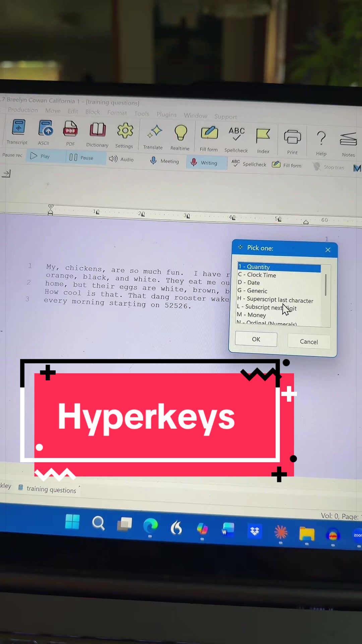Open the Plugins menu
362x644 pixels.
[x=167, y=114]
